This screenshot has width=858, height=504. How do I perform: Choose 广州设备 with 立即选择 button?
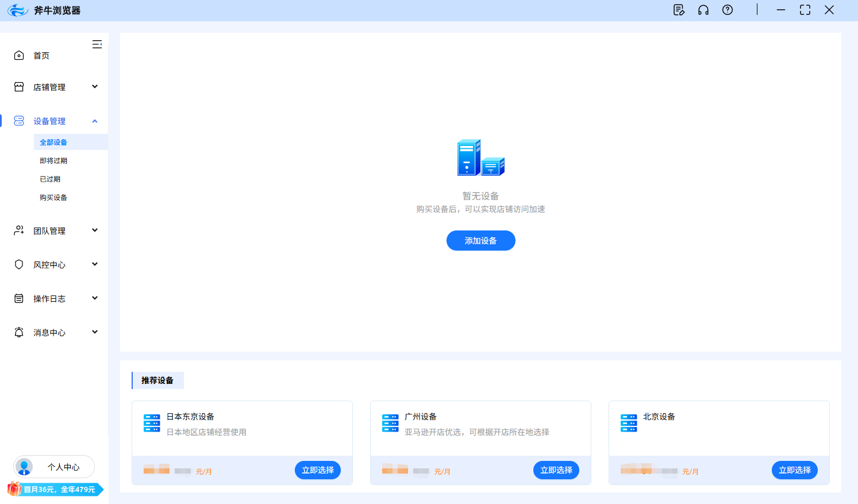(x=556, y=470)
